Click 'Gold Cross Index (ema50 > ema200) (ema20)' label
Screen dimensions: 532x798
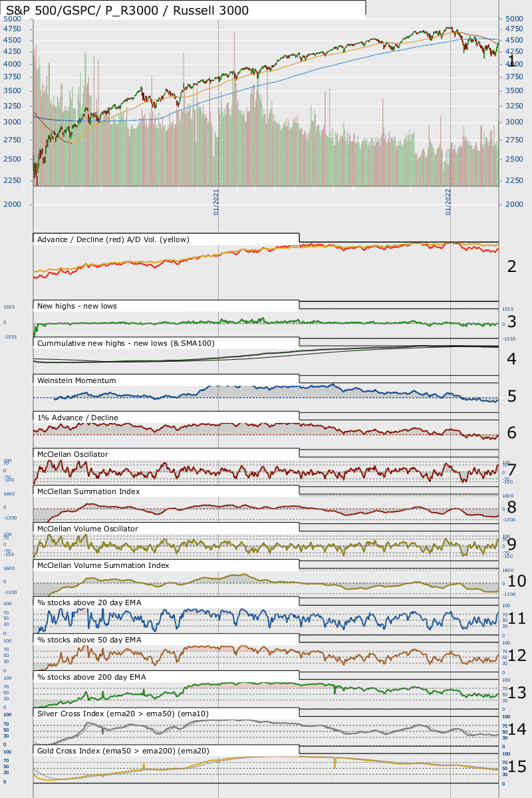124,751
